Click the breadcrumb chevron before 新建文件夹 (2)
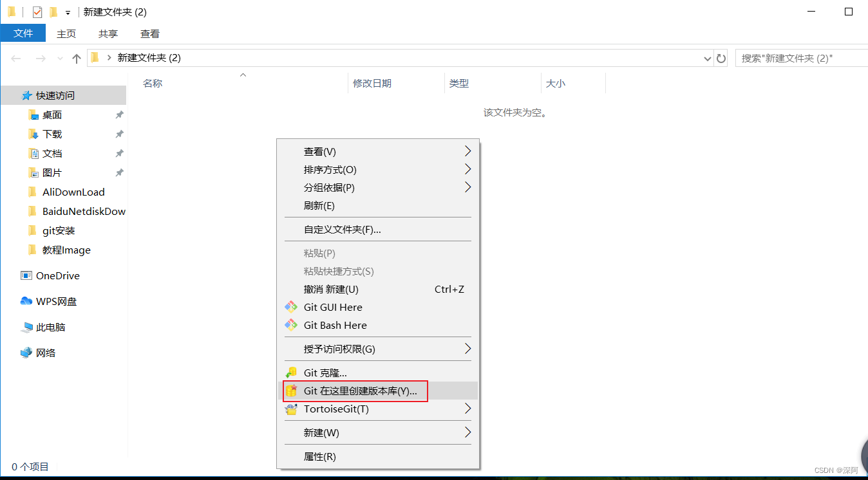This screenshot has height=480, width=868. tap(108, 58)
